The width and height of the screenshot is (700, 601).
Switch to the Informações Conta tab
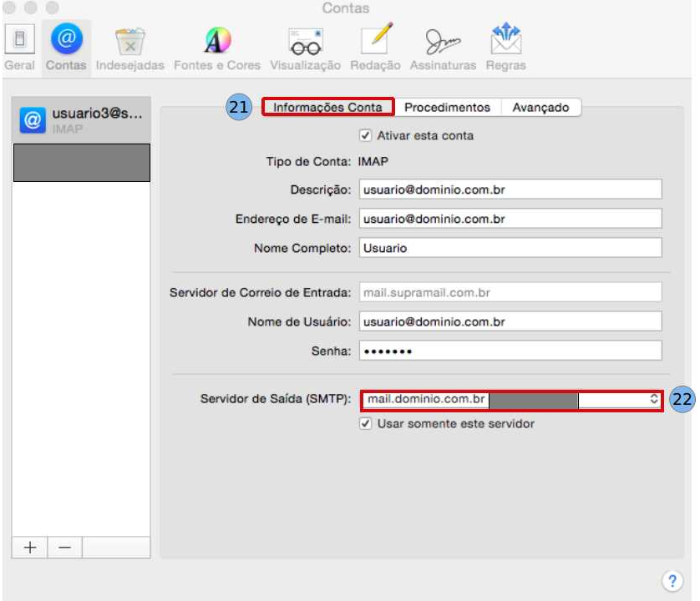tap(327, 108)
